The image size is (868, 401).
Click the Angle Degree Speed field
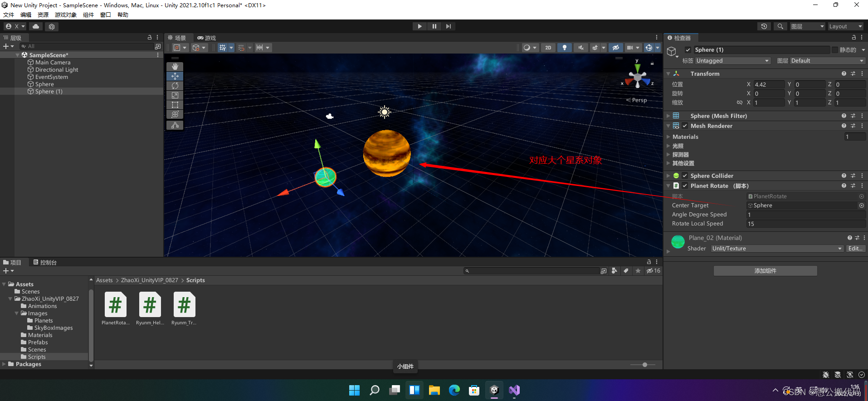click(x=806, y=215)
